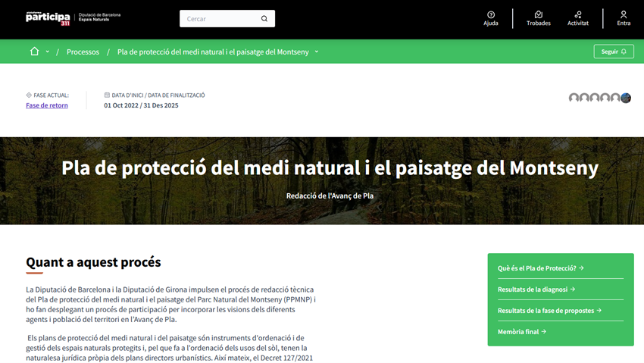Focus the Cercar search field
The width and height of the screenshot is (644, 363).
point(220,19)
